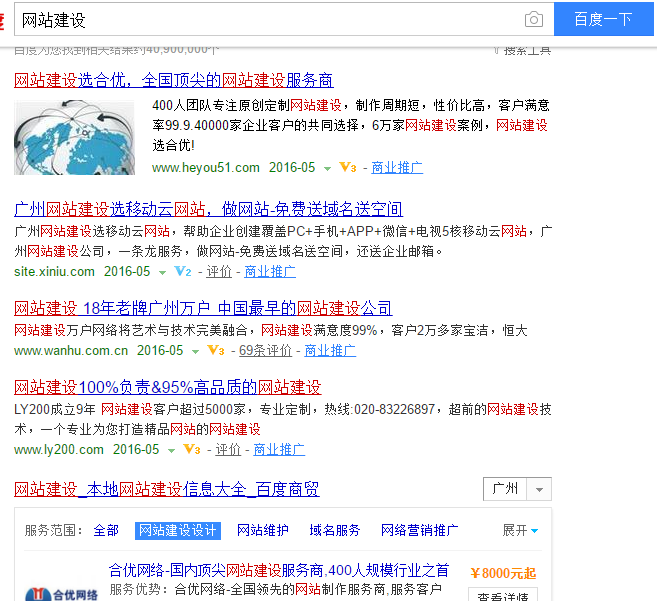Open the 广州 city dropdown
Image resolution: width=657 pixels, height=601 pixels.
517,489
